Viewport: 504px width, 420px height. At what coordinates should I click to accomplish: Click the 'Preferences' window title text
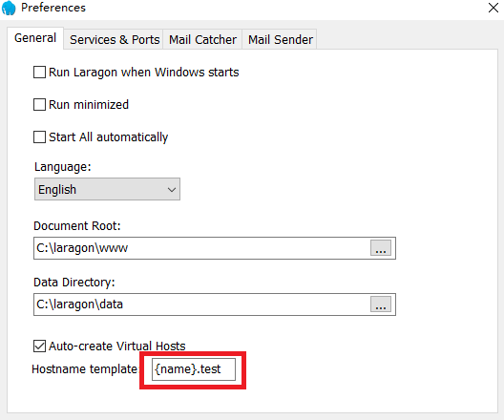click(x=53, y=8)
